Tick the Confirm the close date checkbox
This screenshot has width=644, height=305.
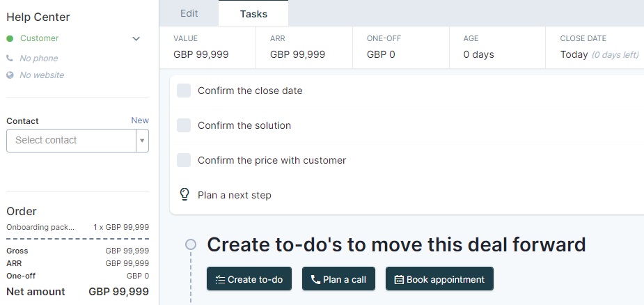184,91
